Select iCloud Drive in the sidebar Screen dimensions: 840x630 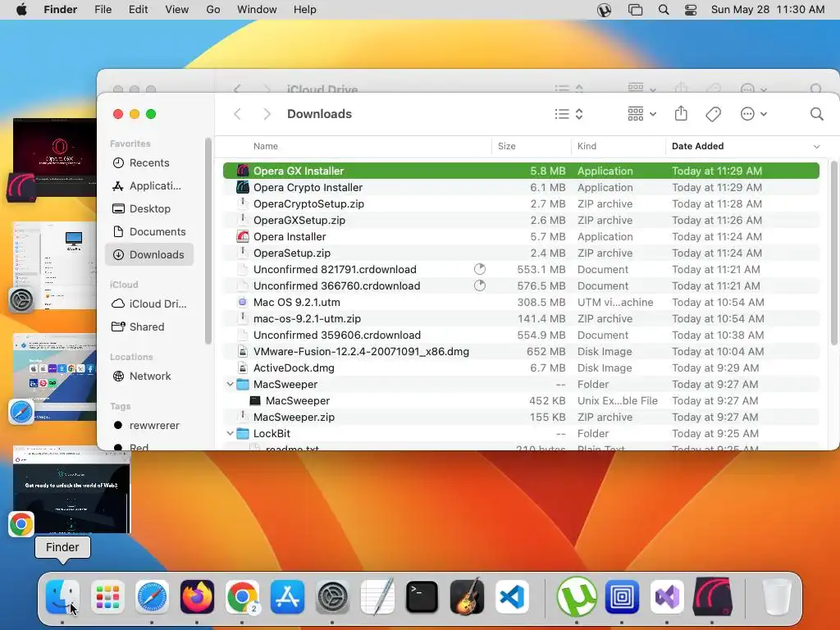pyautogui.click(x=149, y=304)
